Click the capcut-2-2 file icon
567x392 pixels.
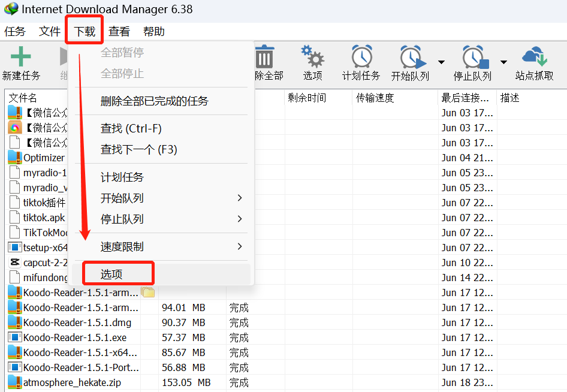pos(15,262)
